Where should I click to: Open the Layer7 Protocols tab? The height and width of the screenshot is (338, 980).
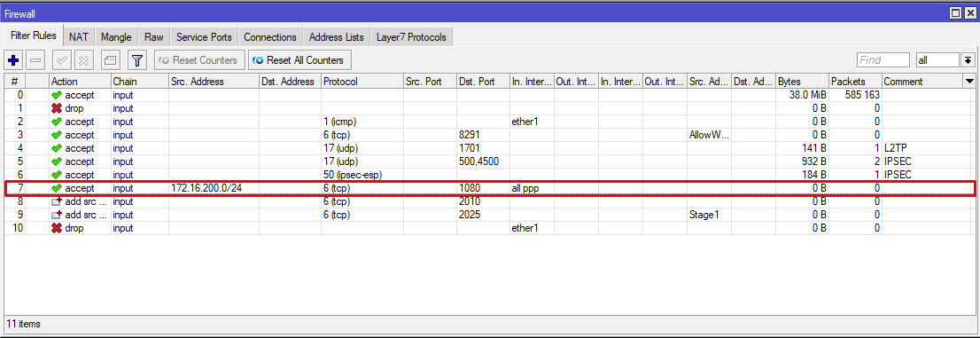coord(411,37)
